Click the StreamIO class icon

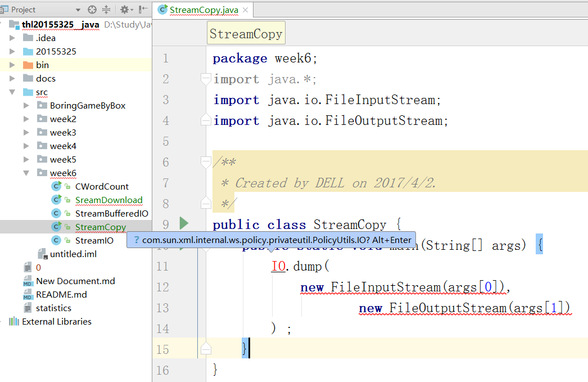point(56,240)
